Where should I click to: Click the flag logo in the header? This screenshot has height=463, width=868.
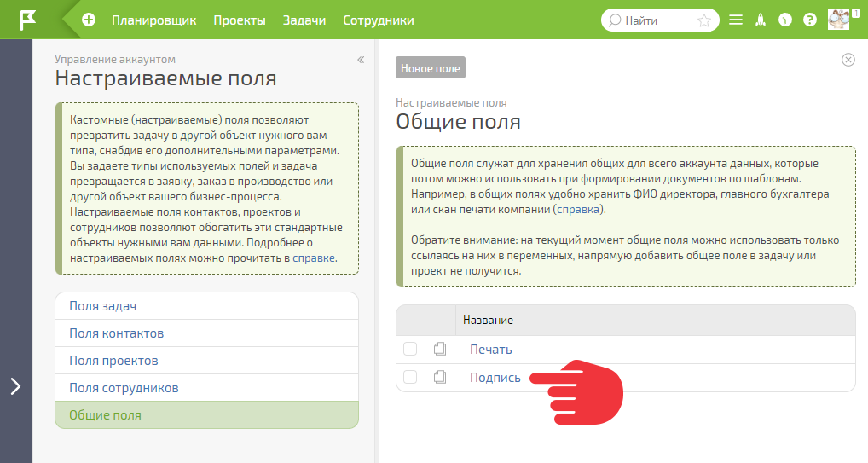27,20
